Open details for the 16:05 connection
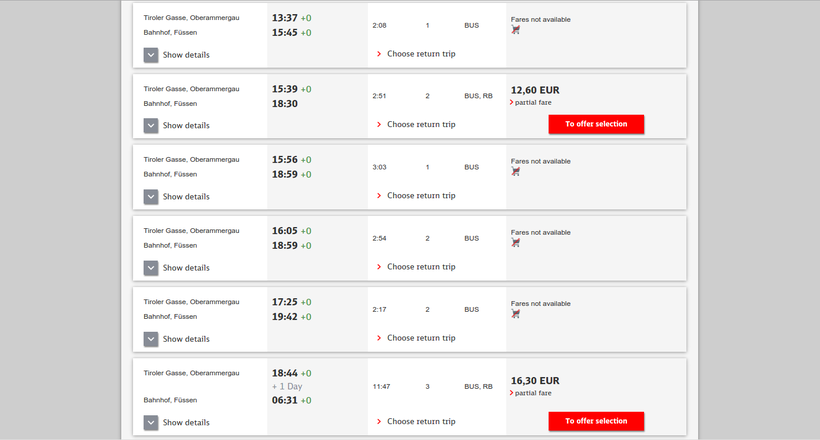 pos(151,268)
